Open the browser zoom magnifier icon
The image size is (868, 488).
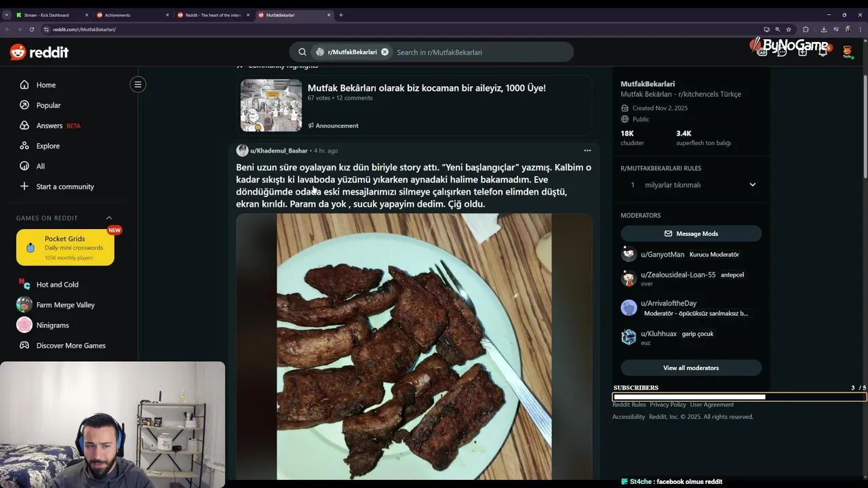pos(778,29)
